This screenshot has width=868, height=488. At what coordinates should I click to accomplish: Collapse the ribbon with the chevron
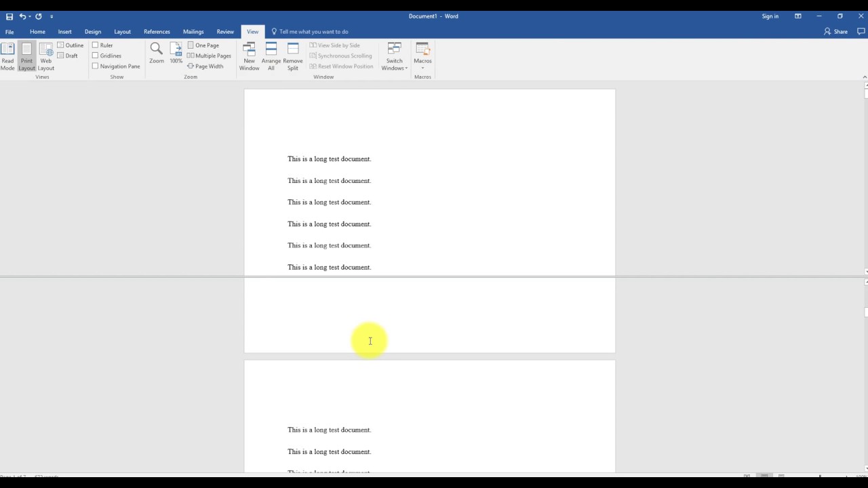(x=864, y=77)
